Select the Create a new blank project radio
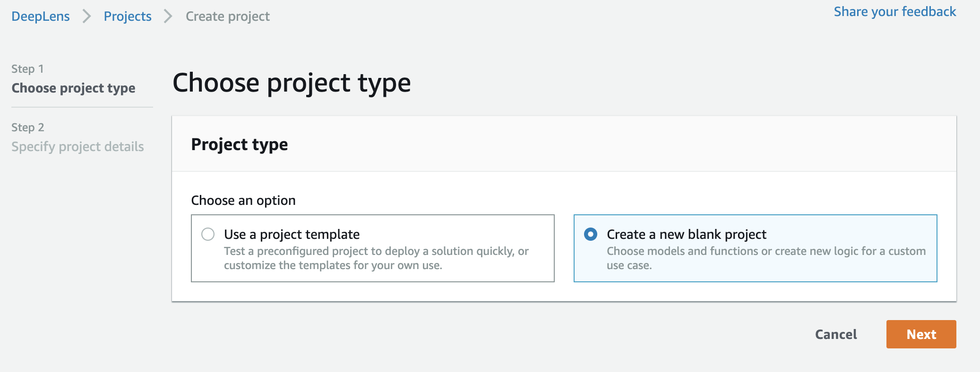980x372 pixels. pyautogui.click(x=591, y=234)
